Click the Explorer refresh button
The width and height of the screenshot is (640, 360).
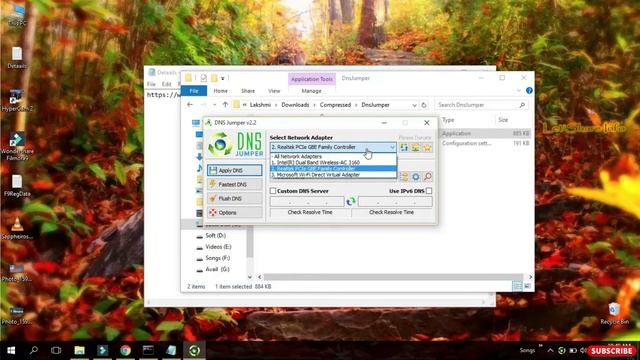424,105
